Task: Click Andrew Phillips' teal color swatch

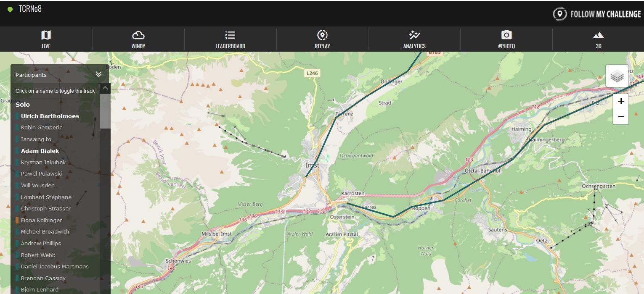Action: (x=17, y=243)
